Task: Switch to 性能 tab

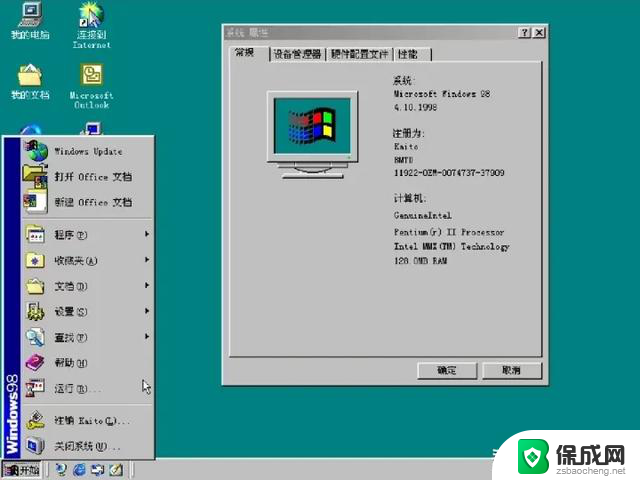Action: tap(412, 54)
